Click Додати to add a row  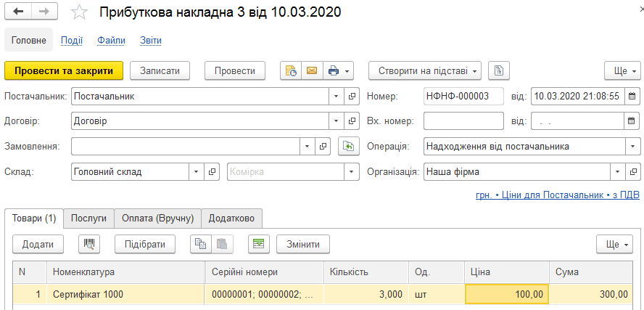pos(38,244)
